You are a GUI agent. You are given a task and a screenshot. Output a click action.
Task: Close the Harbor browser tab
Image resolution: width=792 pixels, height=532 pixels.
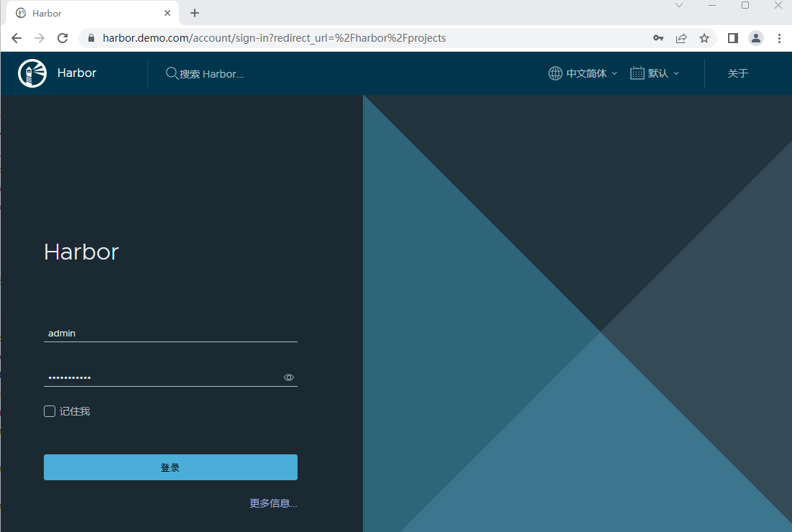coord(167,13)
